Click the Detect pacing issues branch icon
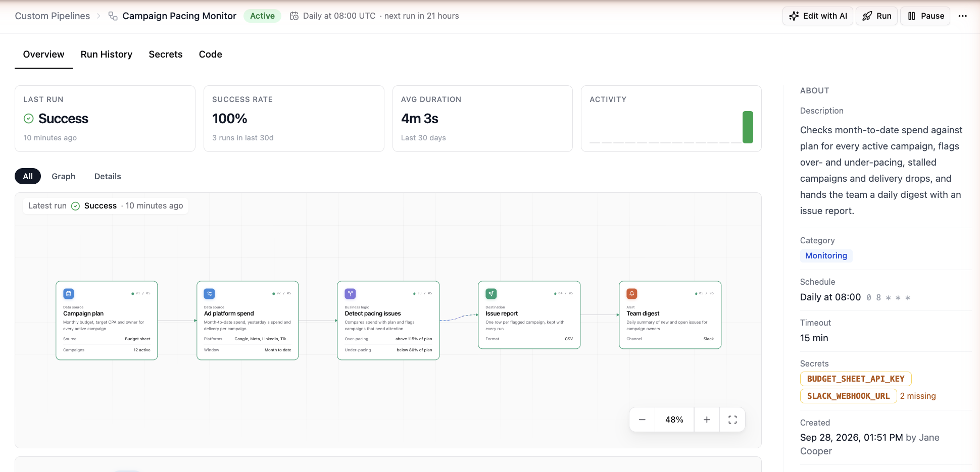 (350, 294)
